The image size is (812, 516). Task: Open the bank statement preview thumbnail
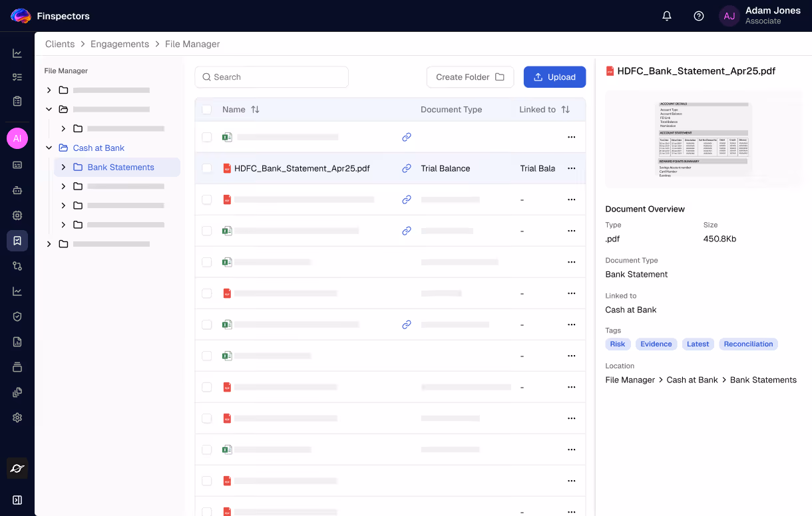pos(704,139)
